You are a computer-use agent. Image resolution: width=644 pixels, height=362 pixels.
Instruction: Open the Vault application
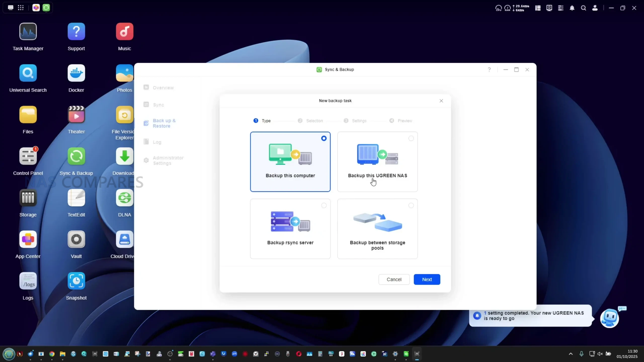tap(76, 239)
